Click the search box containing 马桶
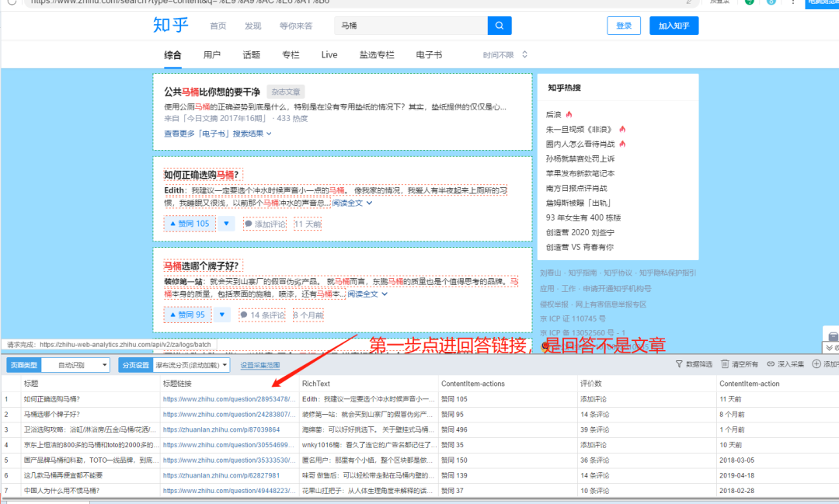 coord(412,26)
